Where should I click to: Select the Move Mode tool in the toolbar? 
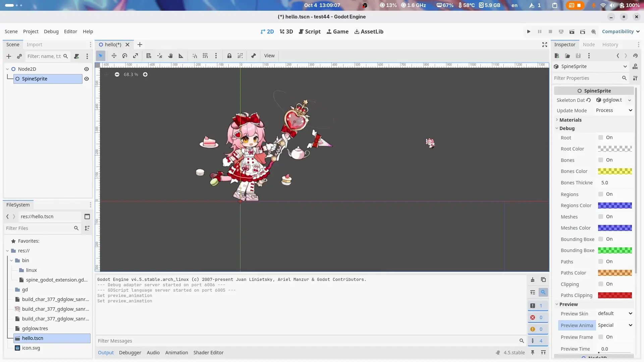114,56
